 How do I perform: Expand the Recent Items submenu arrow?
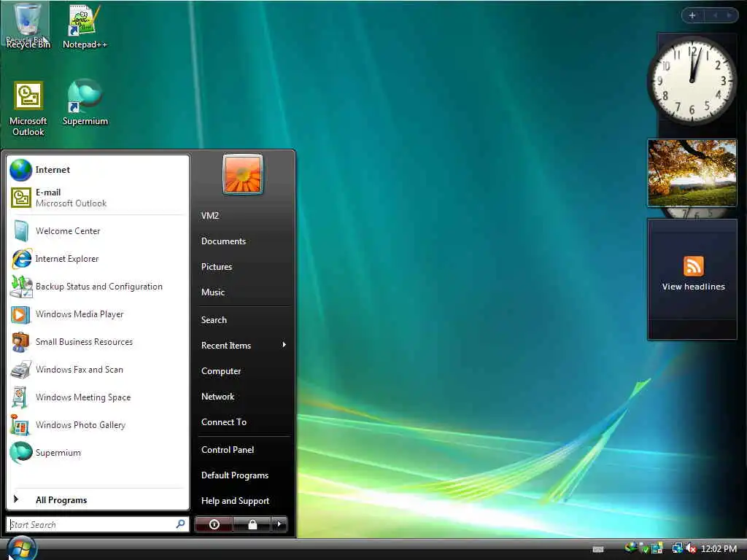tap(285, 345)
